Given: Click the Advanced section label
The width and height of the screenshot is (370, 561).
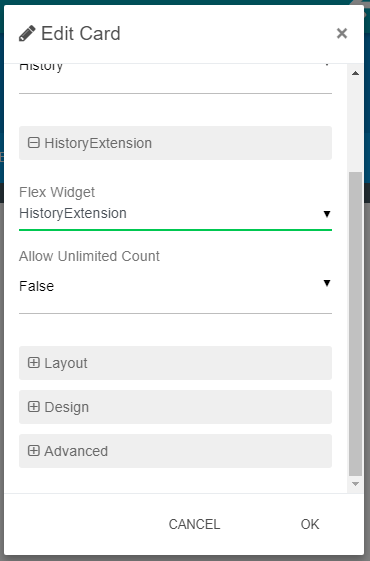Looking at the screenshot, I should coord(76,451).
